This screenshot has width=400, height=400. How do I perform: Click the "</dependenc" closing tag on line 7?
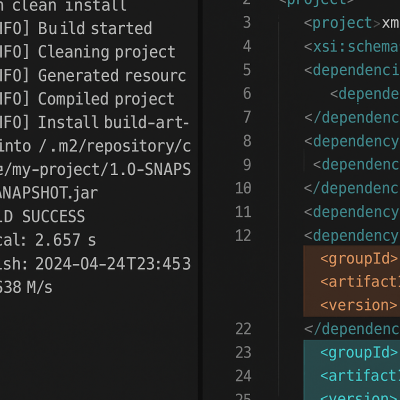(x=352, y=117)
